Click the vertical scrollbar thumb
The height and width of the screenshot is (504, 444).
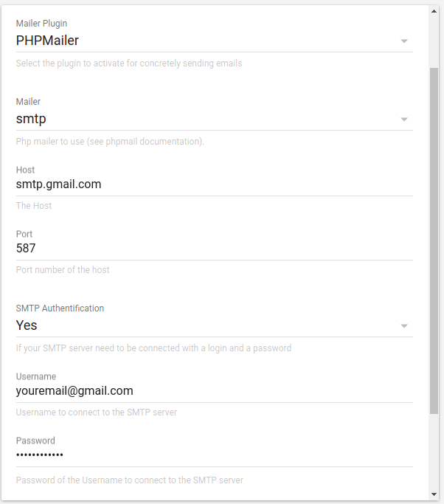(434, 241)
